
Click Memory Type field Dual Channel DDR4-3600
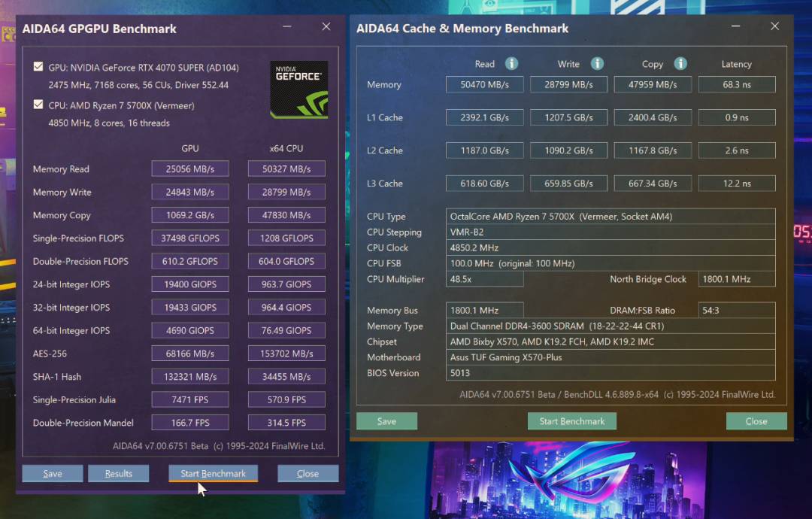coord(611,326)
